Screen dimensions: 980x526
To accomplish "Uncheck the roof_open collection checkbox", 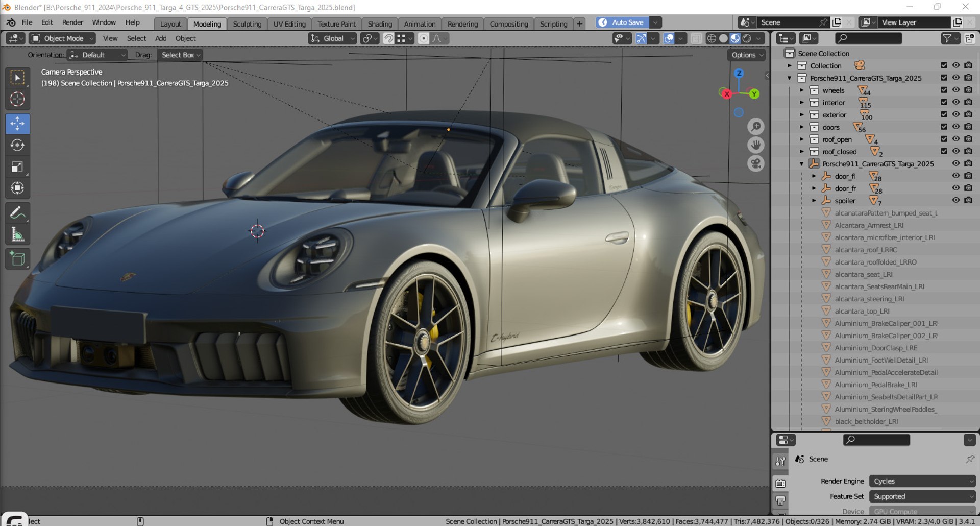I will 944,139.
